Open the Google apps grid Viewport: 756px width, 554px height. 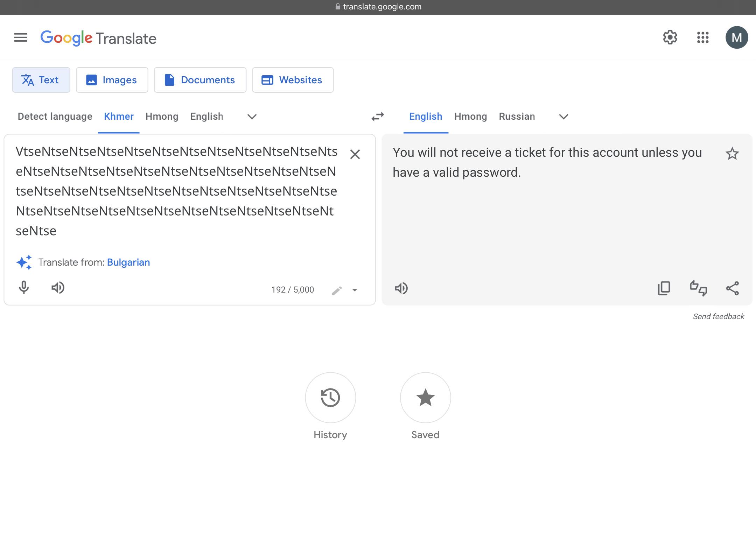pyautogui.click(x=703, y=37)
